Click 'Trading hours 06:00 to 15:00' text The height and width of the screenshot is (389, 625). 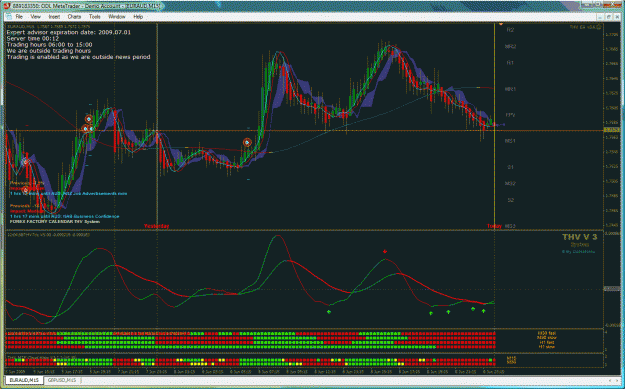point(49,45)
